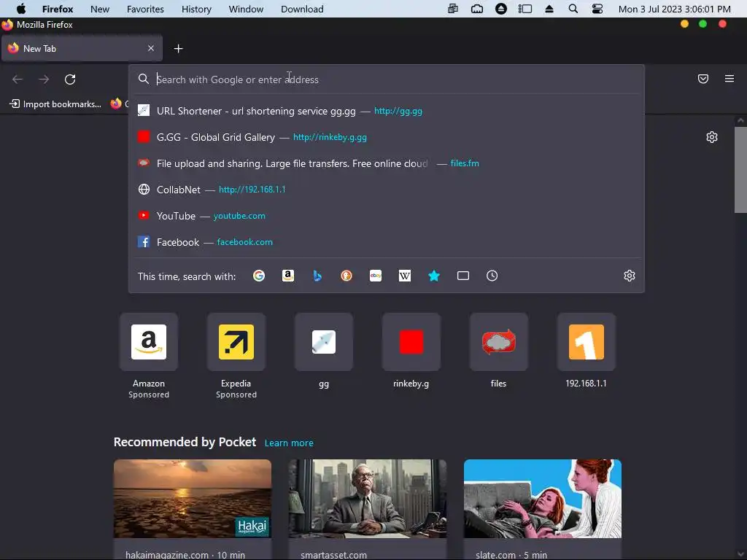This screenshot has height=560, width=747.
Task: Open the Favorites menu
Action: coord(145,9)
